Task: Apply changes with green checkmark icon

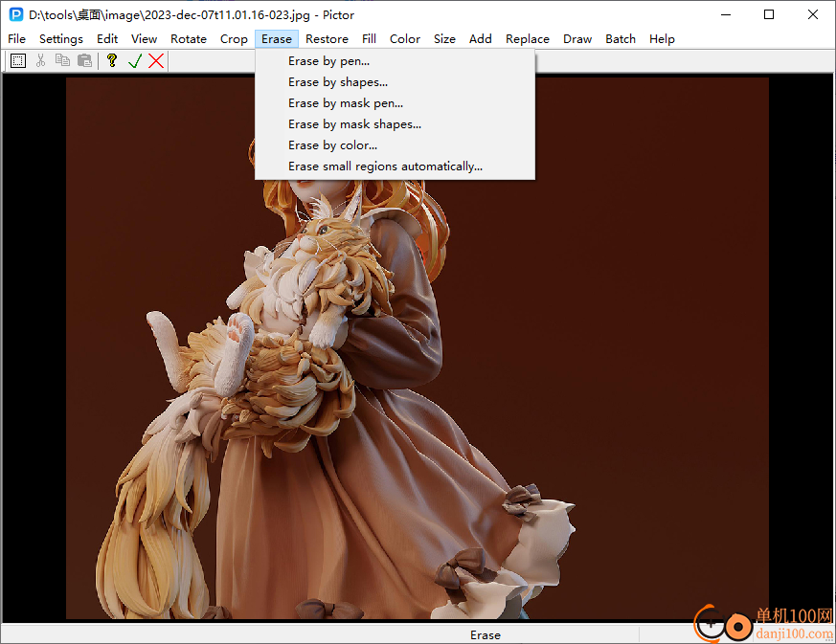Action: point(135,60)
